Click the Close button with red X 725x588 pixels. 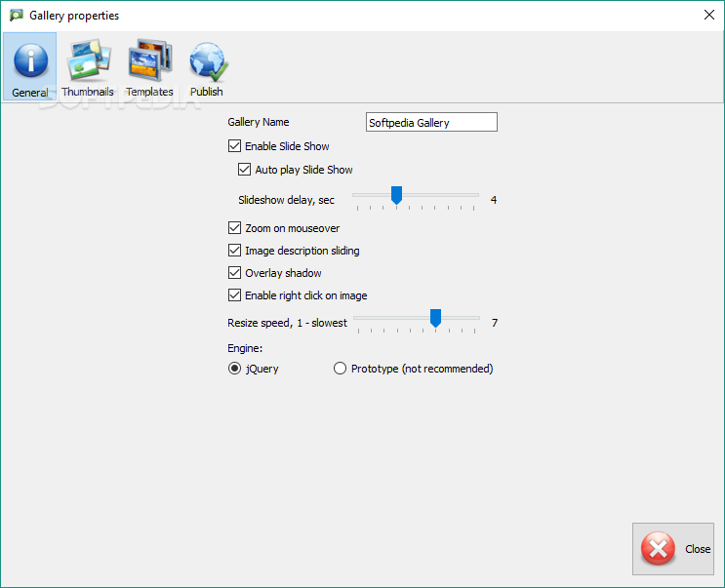click(673, 549)
